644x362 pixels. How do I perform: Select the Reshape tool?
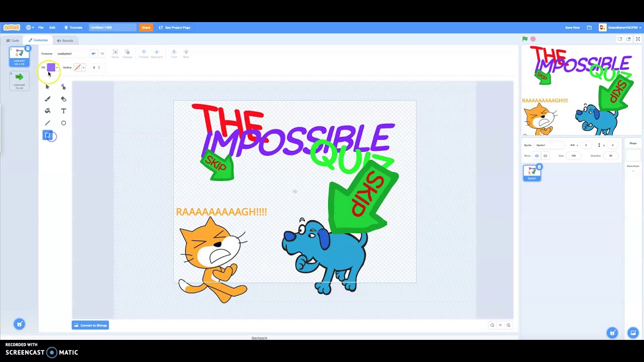(63, 87)
